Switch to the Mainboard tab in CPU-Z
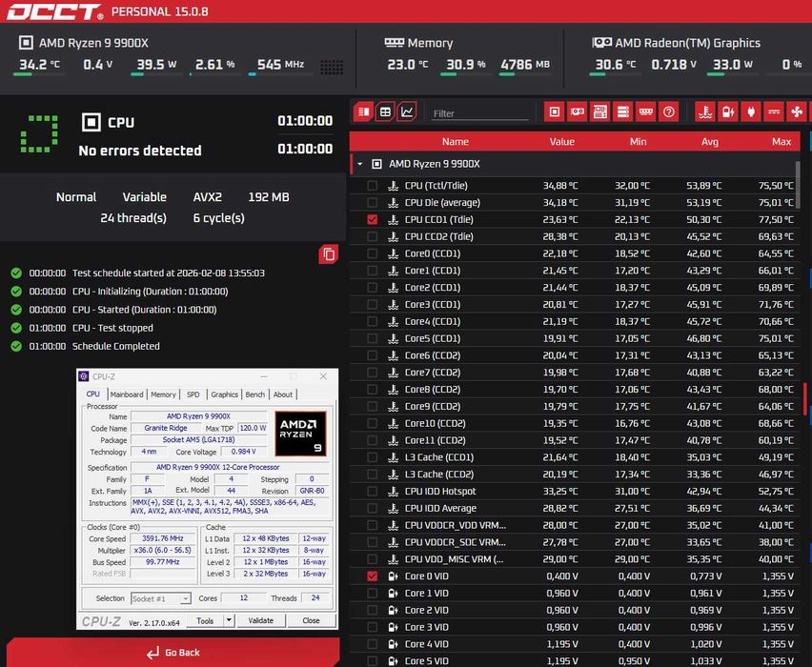Screen dimensions: 812x667 tap(127, 394)
